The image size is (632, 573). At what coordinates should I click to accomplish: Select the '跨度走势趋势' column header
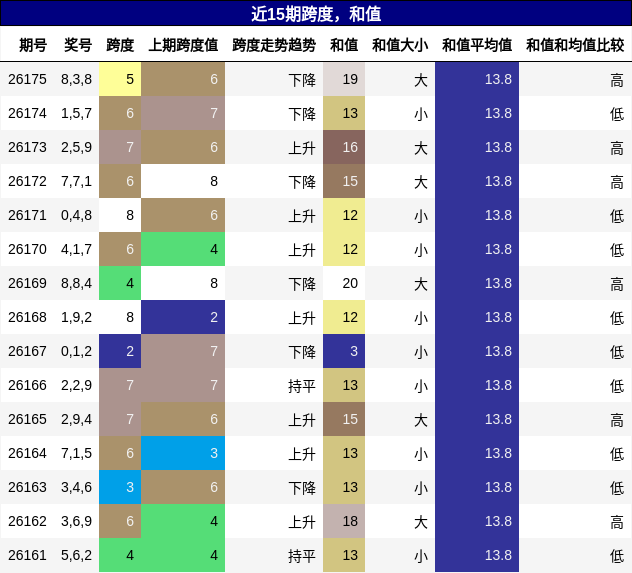click(274, 45)
